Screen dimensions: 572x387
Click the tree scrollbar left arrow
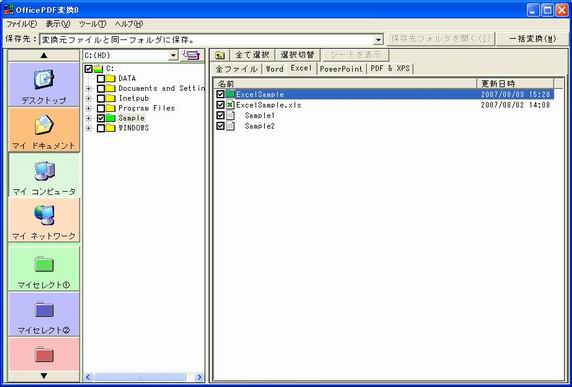(88, 377)
